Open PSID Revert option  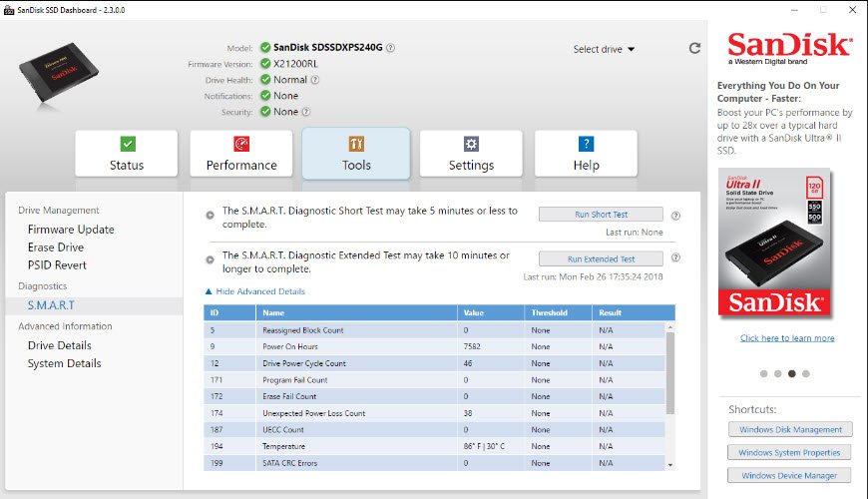[57, 265]
